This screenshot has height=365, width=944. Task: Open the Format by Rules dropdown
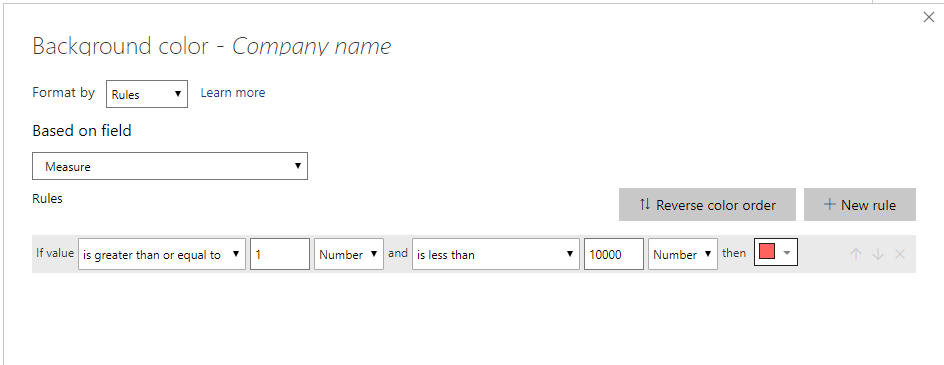(147, 94)
